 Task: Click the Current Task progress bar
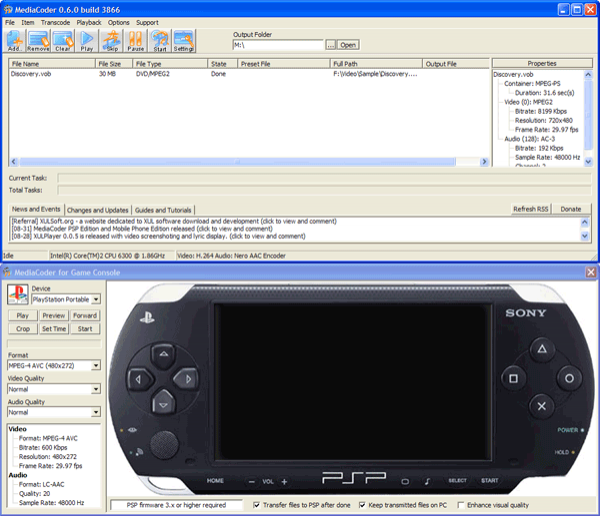(324, 178)
